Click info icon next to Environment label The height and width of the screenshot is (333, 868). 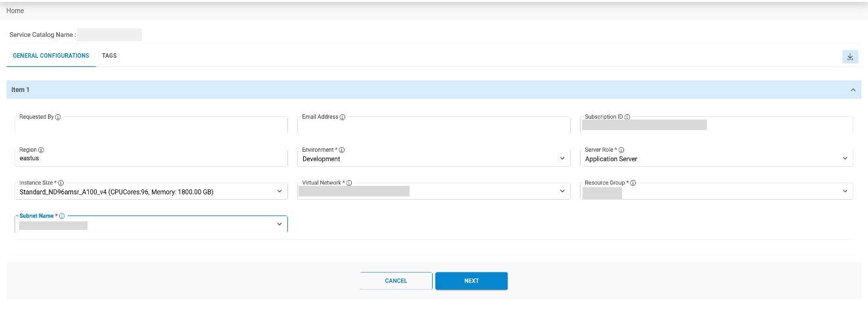pos(342,150)
